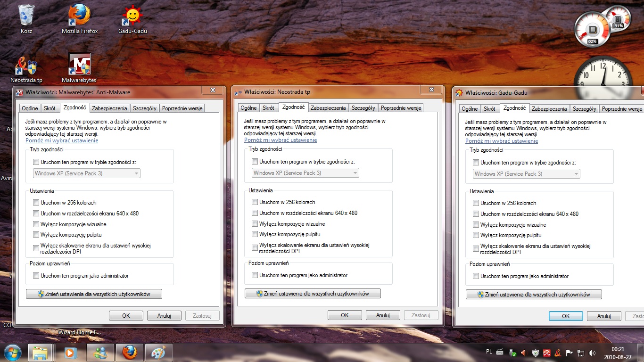Open Windows Explorer from the taskbar

40,352
